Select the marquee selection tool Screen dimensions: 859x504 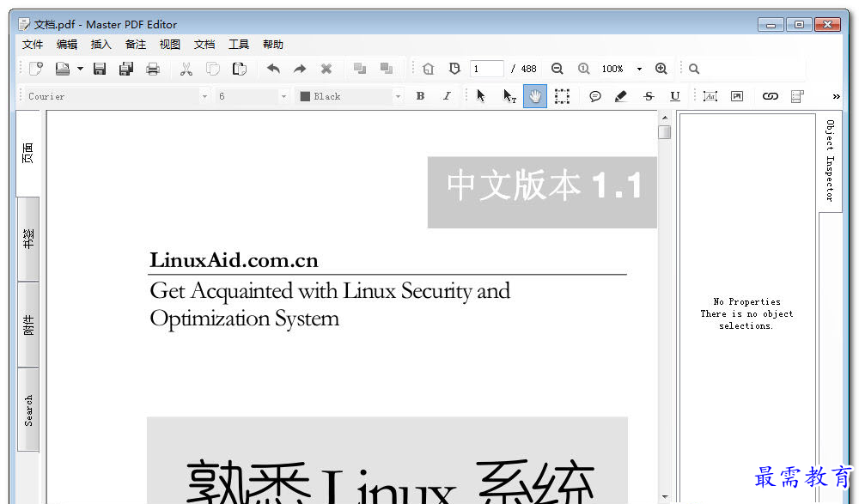pyautogui.click(x=562, y=96)
